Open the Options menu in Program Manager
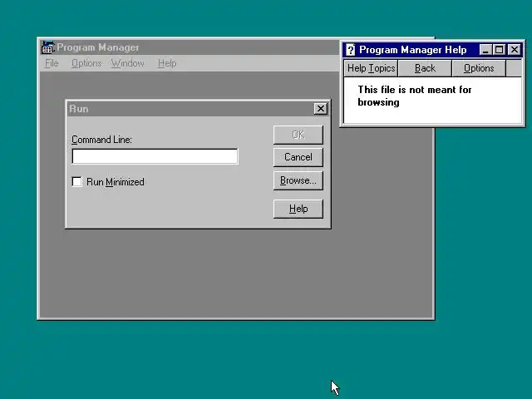This screenshot has width=532, height=399. tap(86, 63)
